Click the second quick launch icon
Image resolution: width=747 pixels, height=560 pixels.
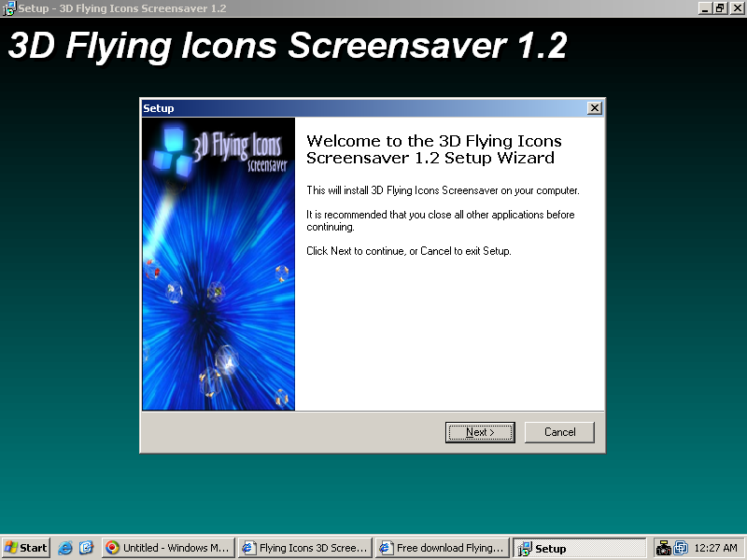click(x=86, y=548)
